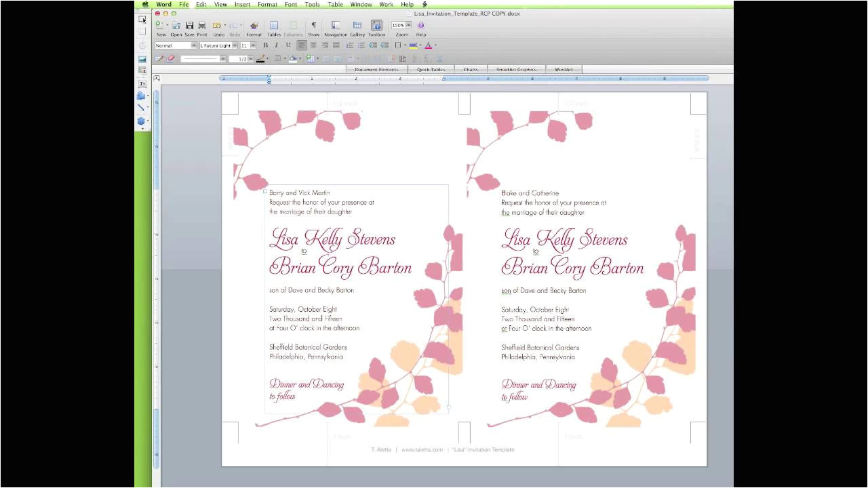Click the selection arrow tool in left sidebar

click(x=142, y=19)
